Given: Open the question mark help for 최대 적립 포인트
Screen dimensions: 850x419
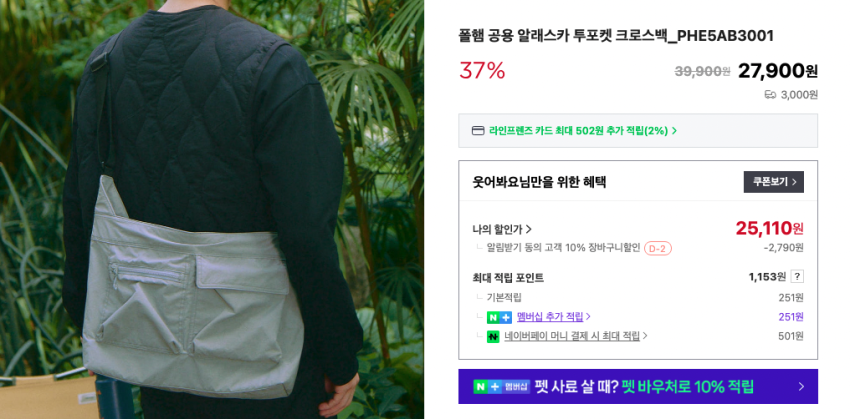Looking at the screenshot, I should pyautogui.click(x=797, y=276).
